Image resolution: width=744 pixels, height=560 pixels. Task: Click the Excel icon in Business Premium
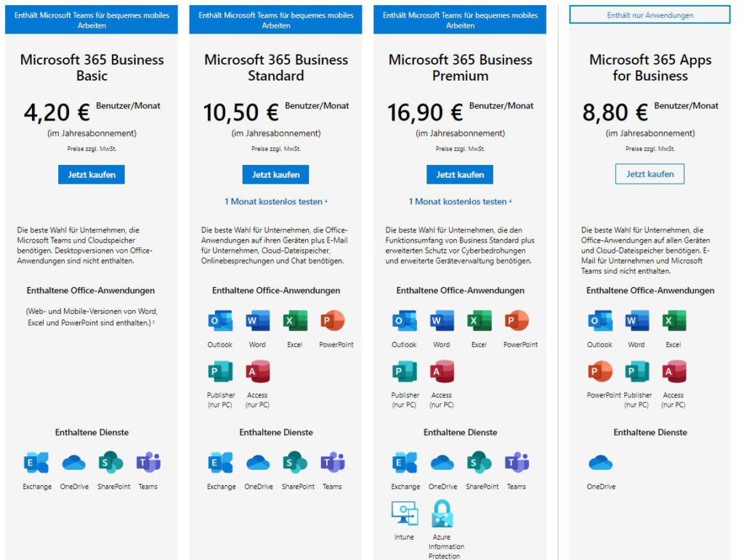(x=480, y=320)
